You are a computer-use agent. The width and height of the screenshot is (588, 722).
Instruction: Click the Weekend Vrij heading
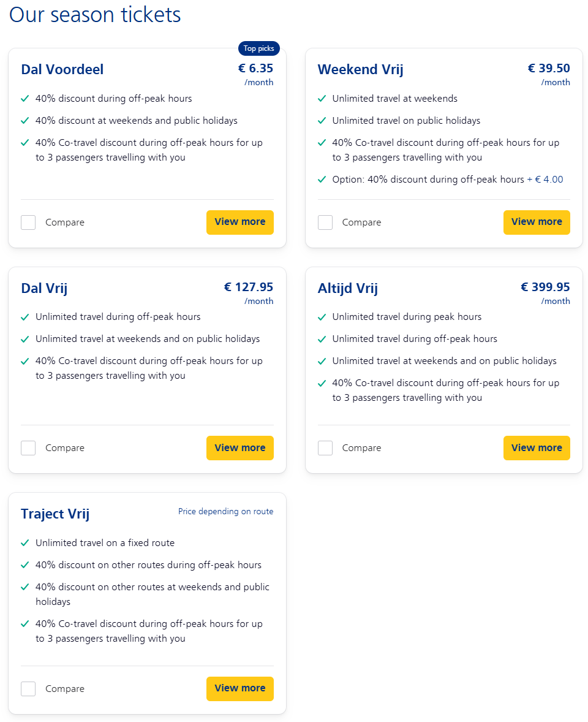tap(360, 69)
